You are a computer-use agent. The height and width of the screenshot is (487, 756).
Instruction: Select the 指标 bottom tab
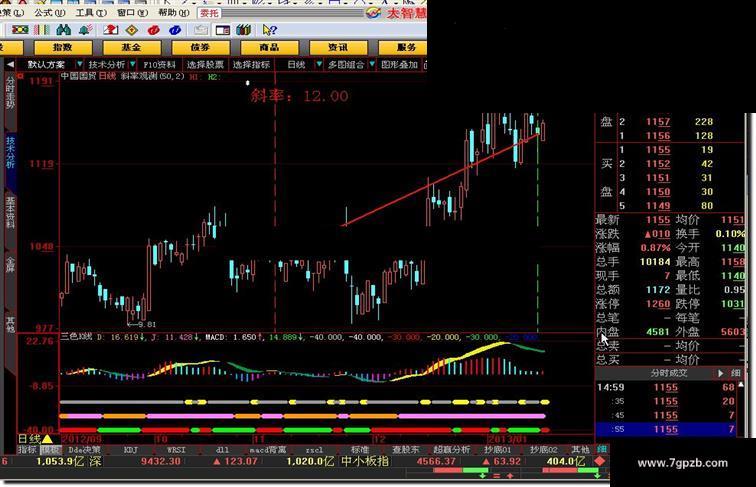[x=27, y=449]
